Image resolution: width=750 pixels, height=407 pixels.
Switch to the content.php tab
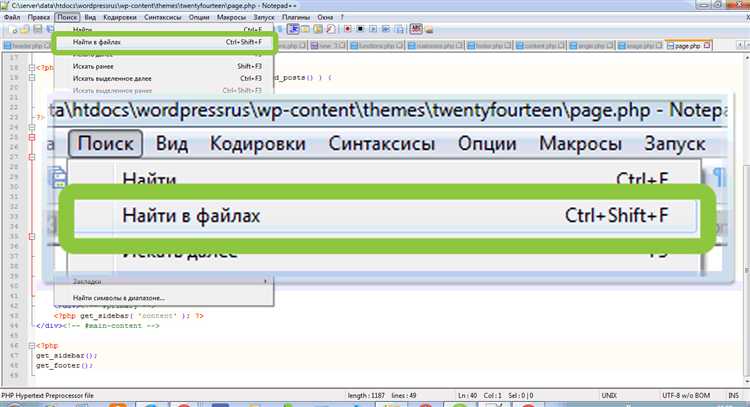pyautogui.click(x=540, y=46)
